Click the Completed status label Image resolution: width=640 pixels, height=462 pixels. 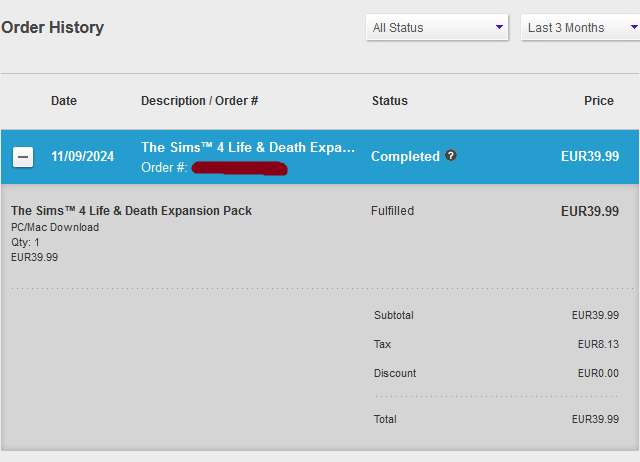[x=405, y=156]
